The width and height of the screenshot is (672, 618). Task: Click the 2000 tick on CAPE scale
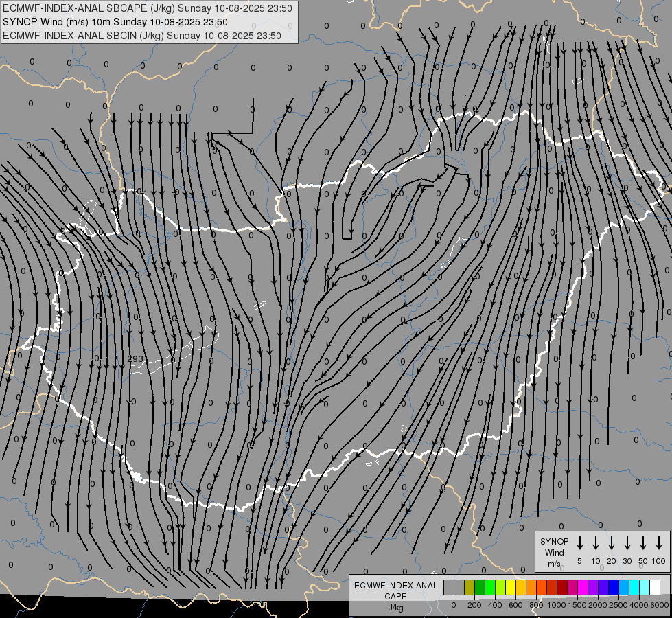tap(598, 605)
